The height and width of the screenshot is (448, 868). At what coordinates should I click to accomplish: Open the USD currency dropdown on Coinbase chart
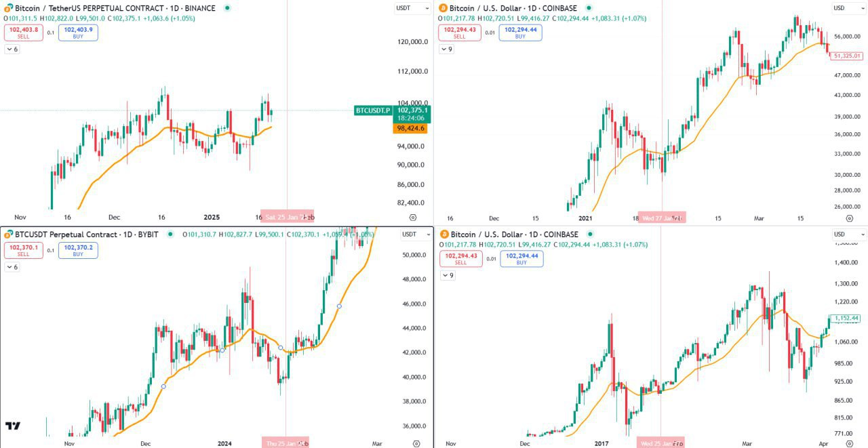(x=845, y=8)
